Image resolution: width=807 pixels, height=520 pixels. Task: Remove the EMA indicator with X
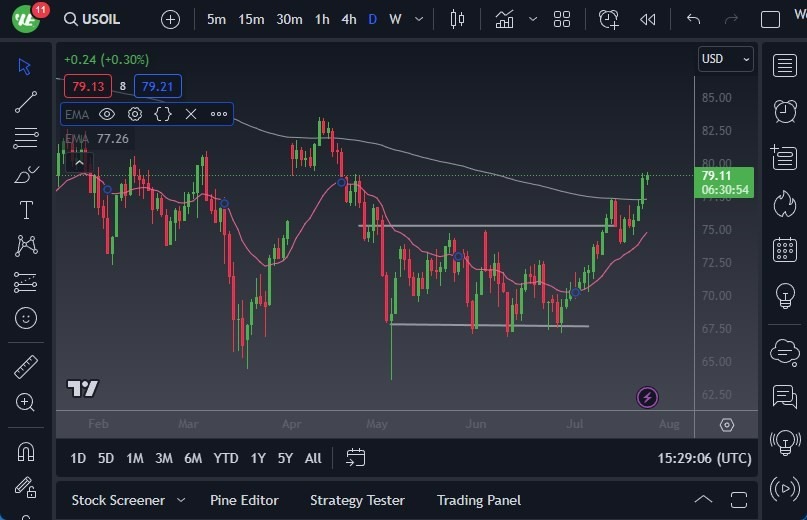(x=191, y=114)
